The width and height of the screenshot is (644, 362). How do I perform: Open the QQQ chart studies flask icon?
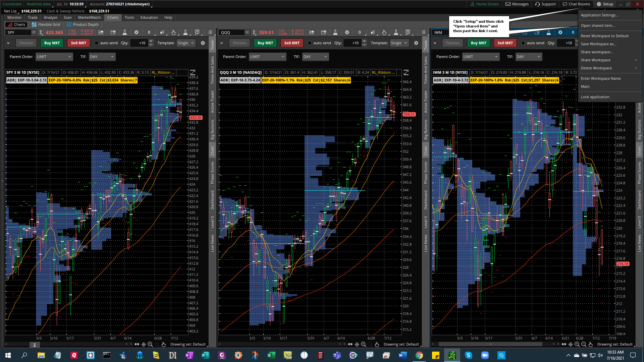pyautogui.click(x=335, y=33)
